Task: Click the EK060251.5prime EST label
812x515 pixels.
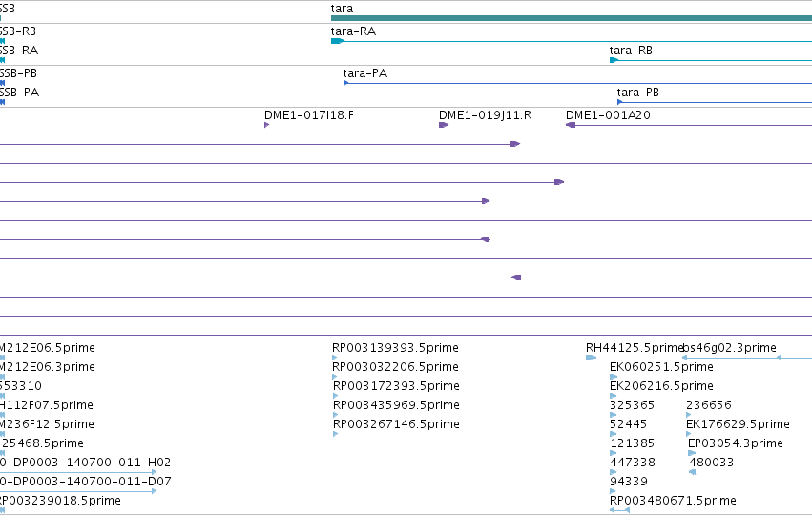Action: [x=661, y=367]
